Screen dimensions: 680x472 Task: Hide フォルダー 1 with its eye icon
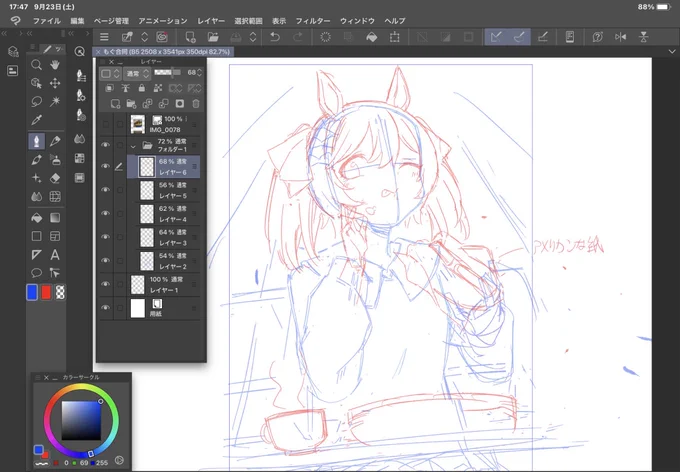click(x=105, y=145)
